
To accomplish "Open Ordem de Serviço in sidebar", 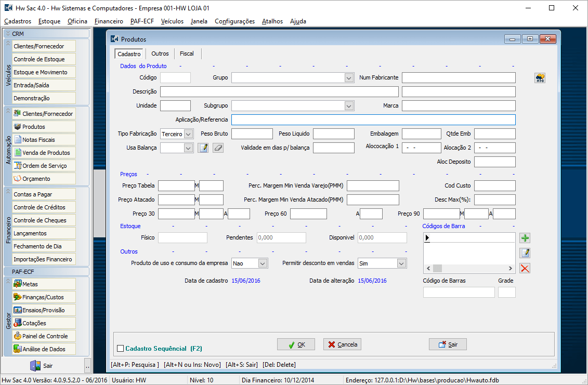I will click(44, 166).
